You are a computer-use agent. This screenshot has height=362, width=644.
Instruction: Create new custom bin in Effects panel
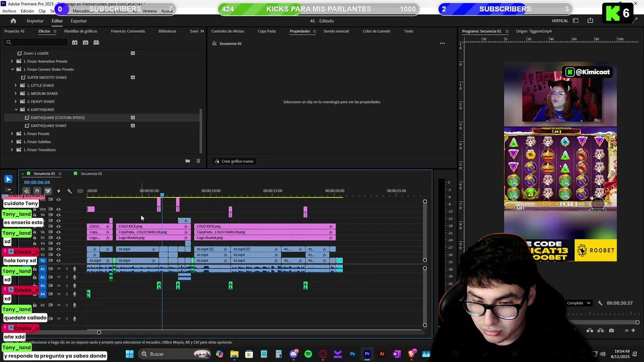[x=188, y=161]
